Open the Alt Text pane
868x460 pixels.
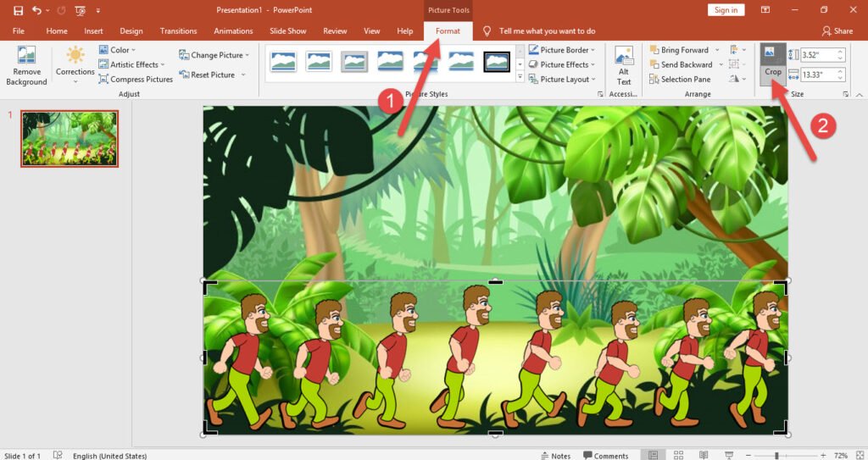[624, 66]
